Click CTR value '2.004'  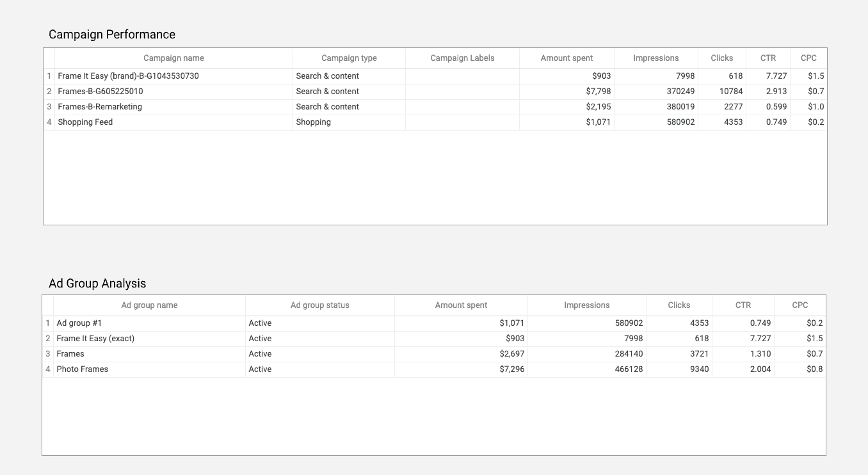(x=760, y=369)
